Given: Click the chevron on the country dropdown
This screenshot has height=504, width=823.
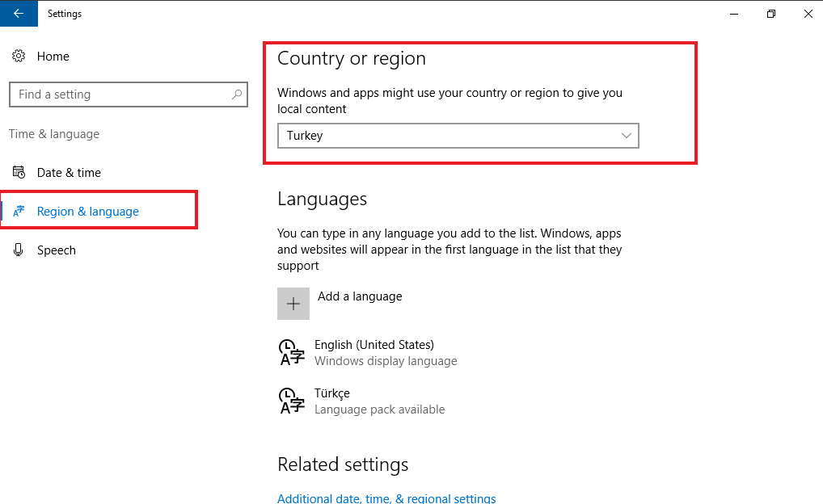Looking at the screenshot, I should point(626,136).
